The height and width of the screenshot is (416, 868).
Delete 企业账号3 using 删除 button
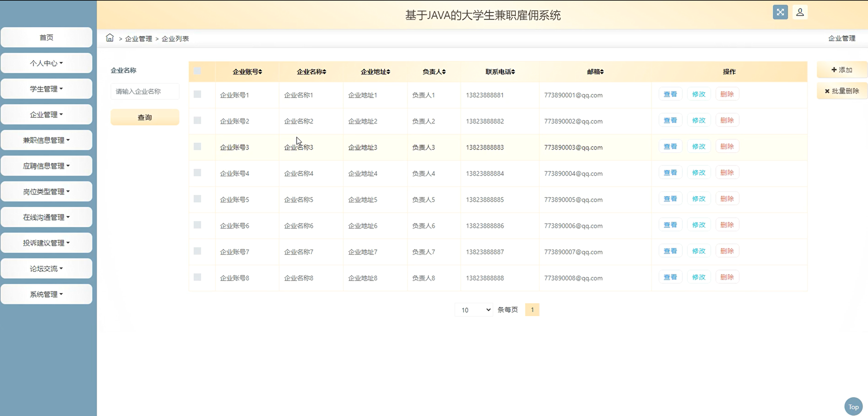(x=727, y=146)
